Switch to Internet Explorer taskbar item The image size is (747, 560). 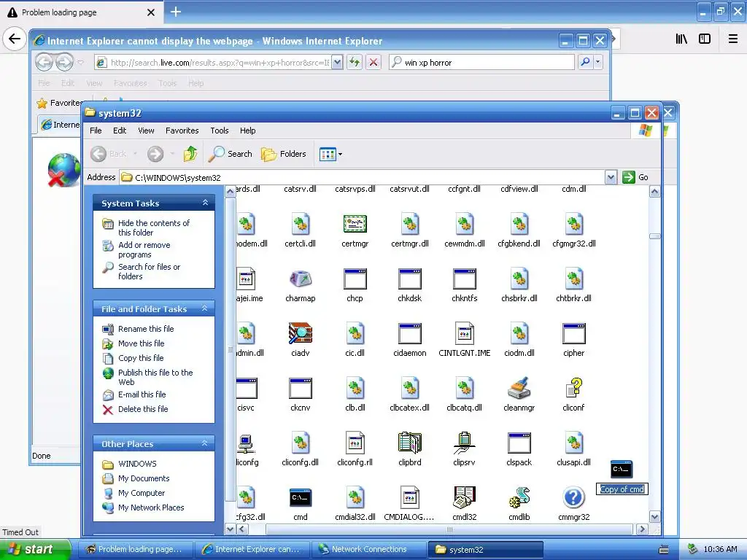coord(252,549)
